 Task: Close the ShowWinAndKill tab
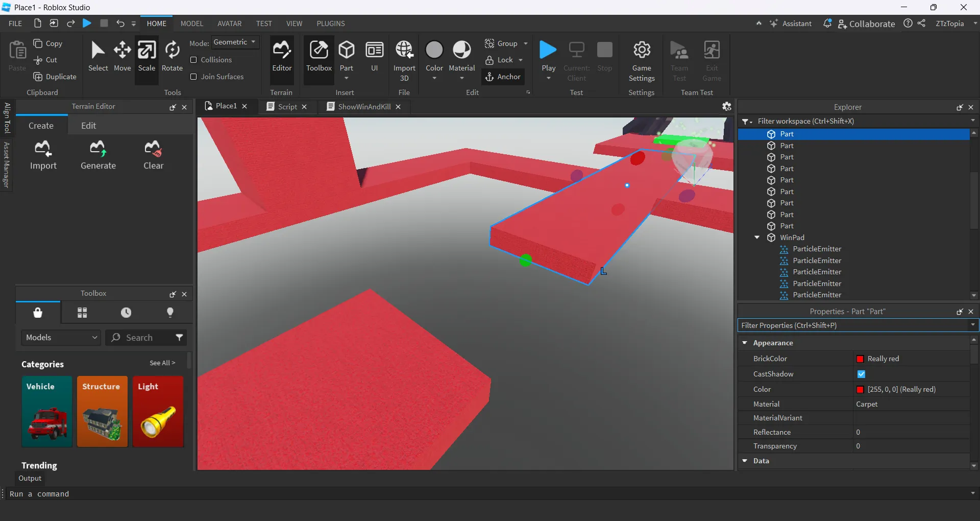click(x=398, y=107)
